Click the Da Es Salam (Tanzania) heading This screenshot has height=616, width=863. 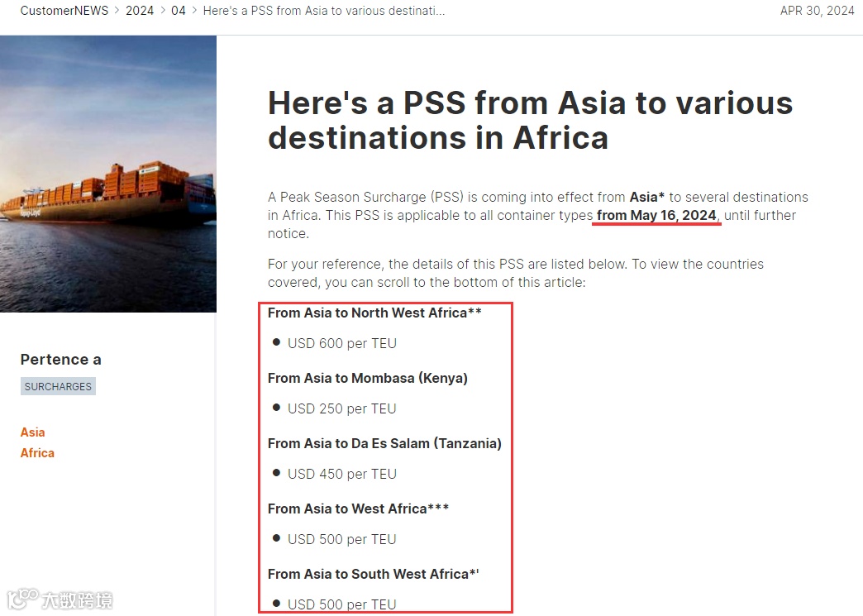tap(384, 443)
